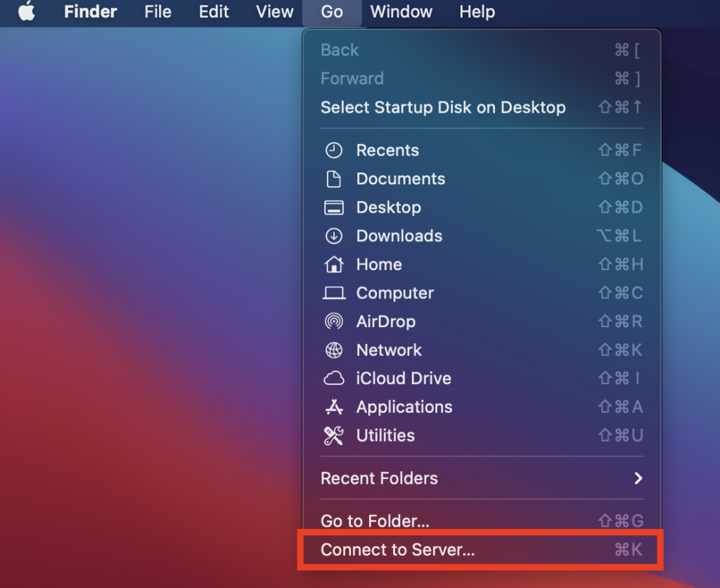Click the ⇧⌘R shortcut beside AirDrop
The image size is (720, 588).
pyautogui.click(x=620, y=321)
